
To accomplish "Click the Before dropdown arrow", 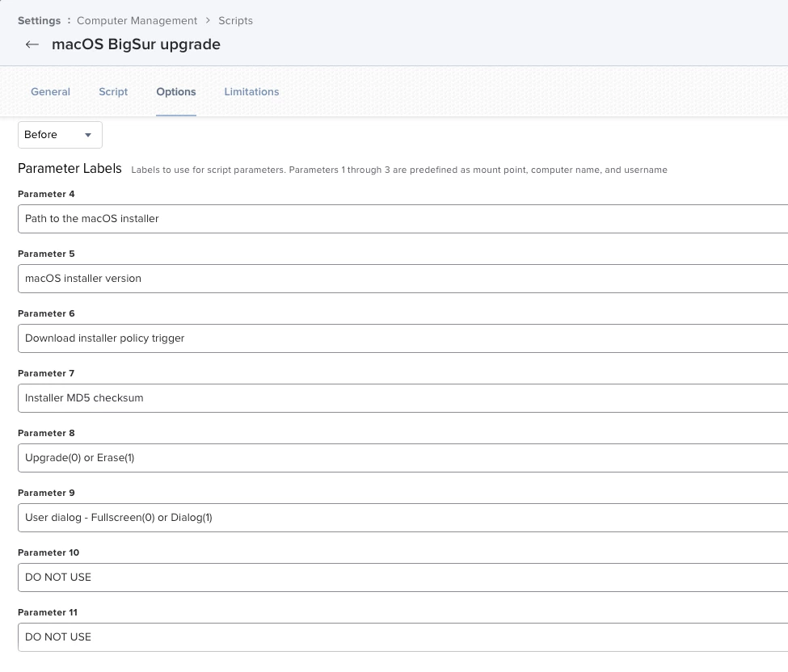I will click(88, 135).
